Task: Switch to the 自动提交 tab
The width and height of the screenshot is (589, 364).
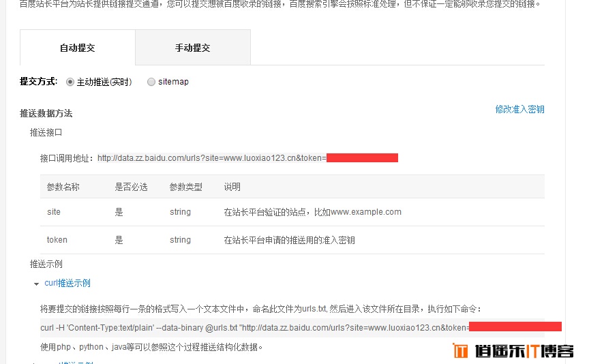Action: point(78,48)
